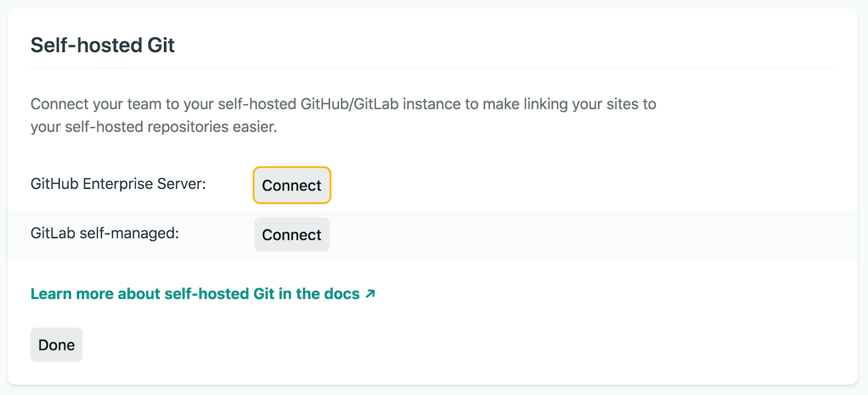This screenshot has width=868, height=395.
Task: Connect the GitLab self-managed instance
Action: pos(292,234)
